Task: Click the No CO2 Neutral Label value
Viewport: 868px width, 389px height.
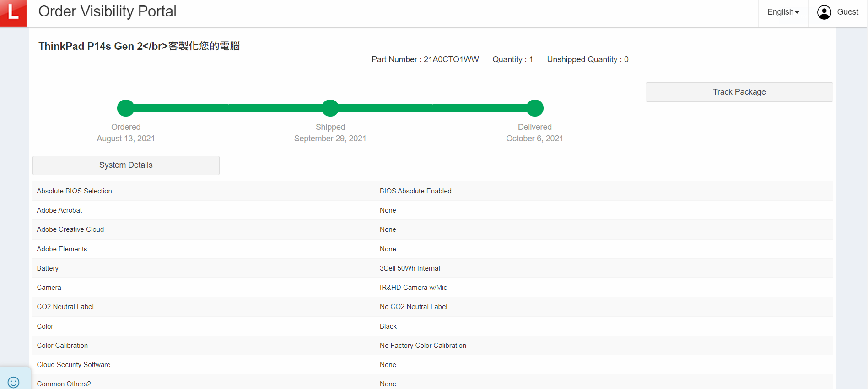Action: pyautogui.click(x=414, y=307)
